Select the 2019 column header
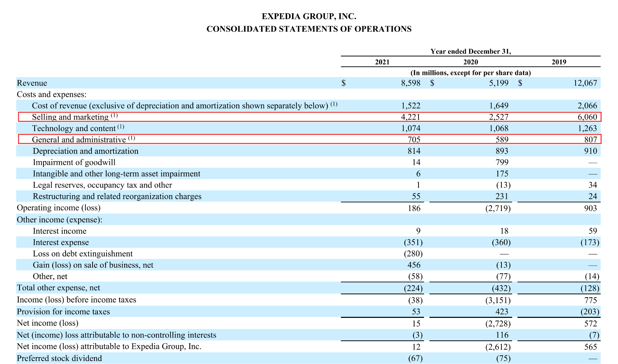 pyautogui.click(x=559, y=62)
